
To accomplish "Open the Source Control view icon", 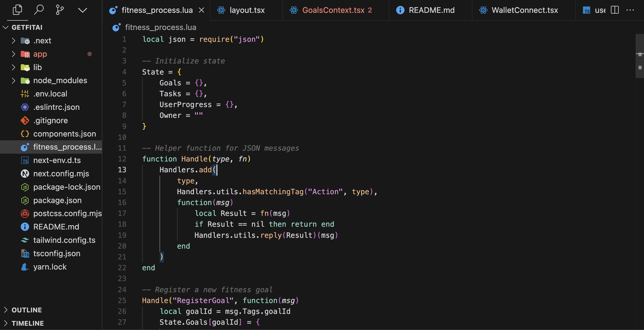I will (60, 10).
